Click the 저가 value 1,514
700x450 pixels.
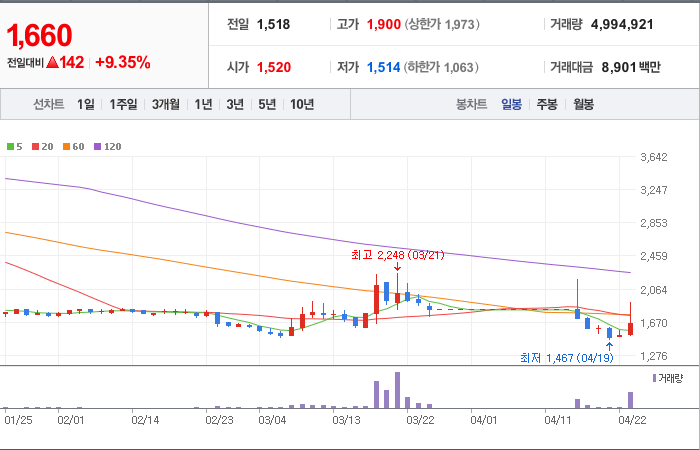383,67
